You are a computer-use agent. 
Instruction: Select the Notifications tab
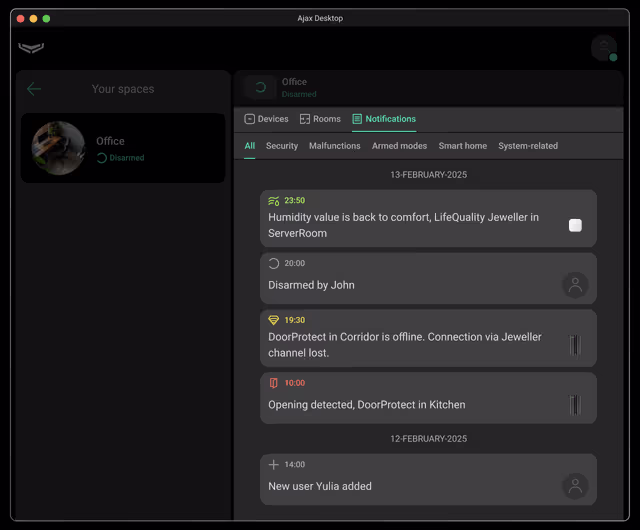[384, 119]
